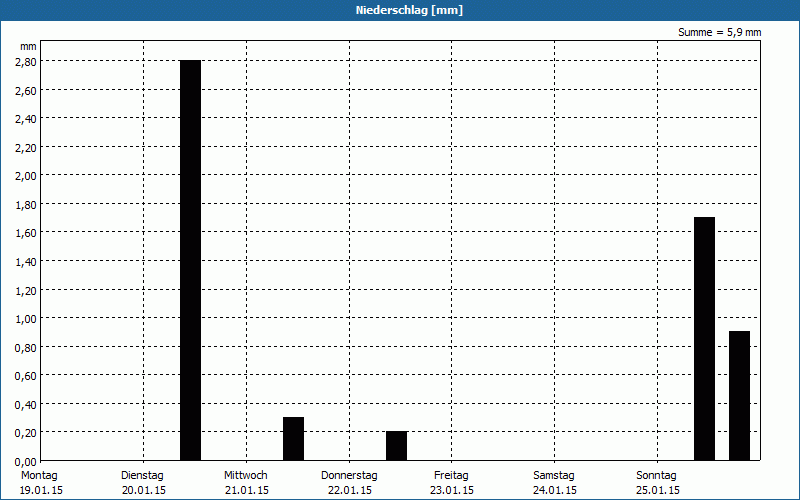Click the y-axis value '2,20'
The height and width of the screenshot is (500, 800).
tap(28, 148)
